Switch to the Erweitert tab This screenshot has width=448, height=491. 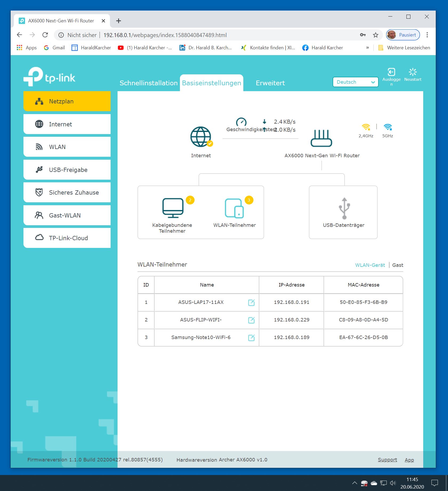coord(270,83)
